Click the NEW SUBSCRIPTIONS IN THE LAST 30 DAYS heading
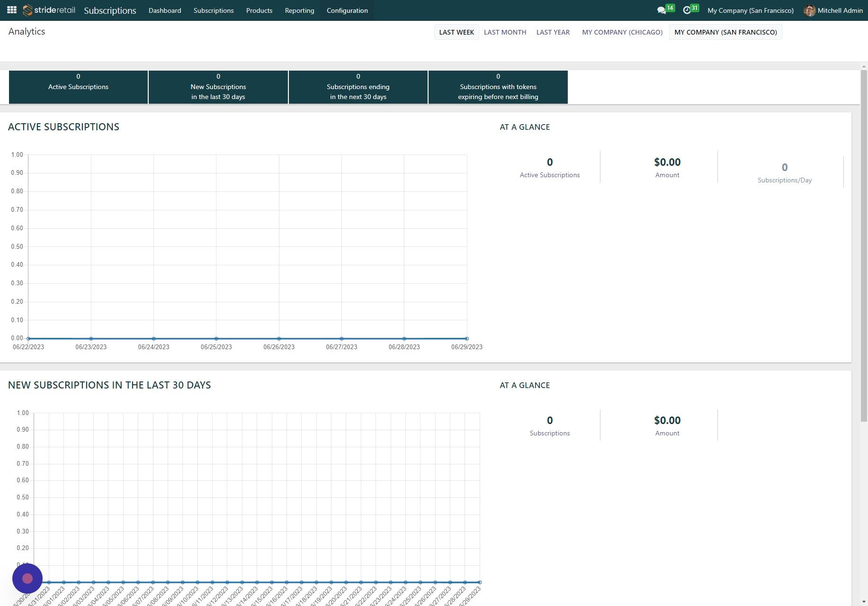 coord(109,385)
